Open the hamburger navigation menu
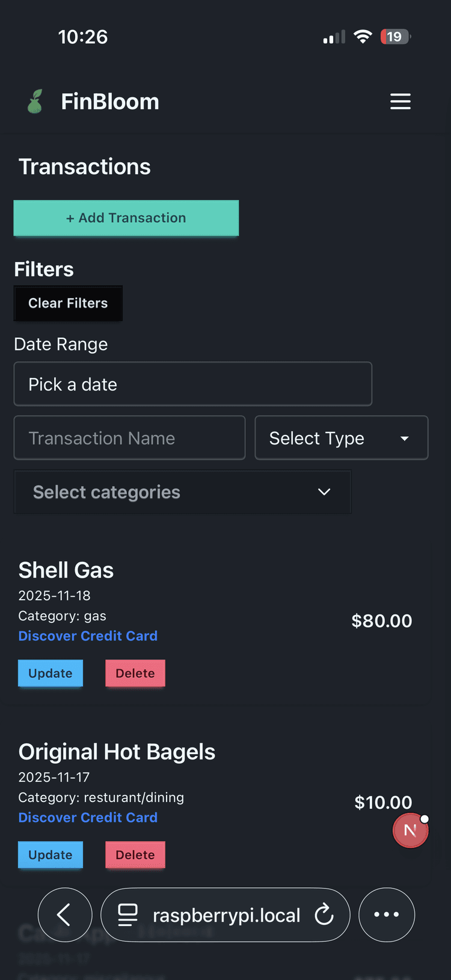This screenshot has height=980, width=451. 400,102
